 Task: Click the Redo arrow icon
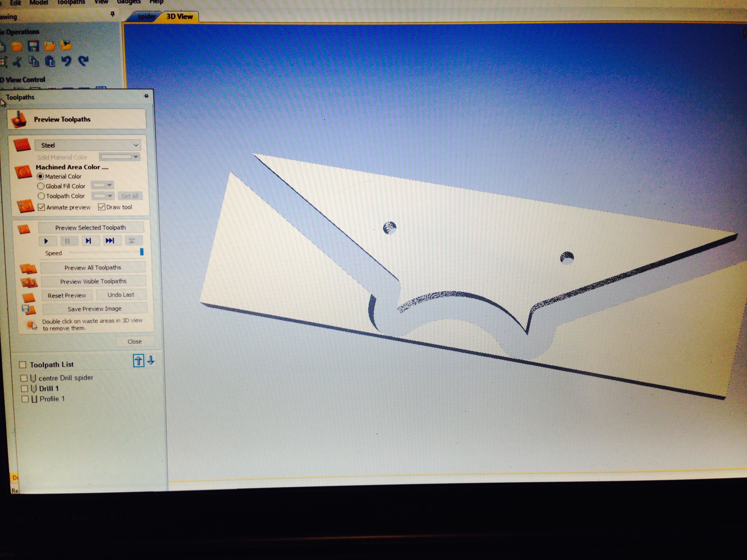pos(83,61)
